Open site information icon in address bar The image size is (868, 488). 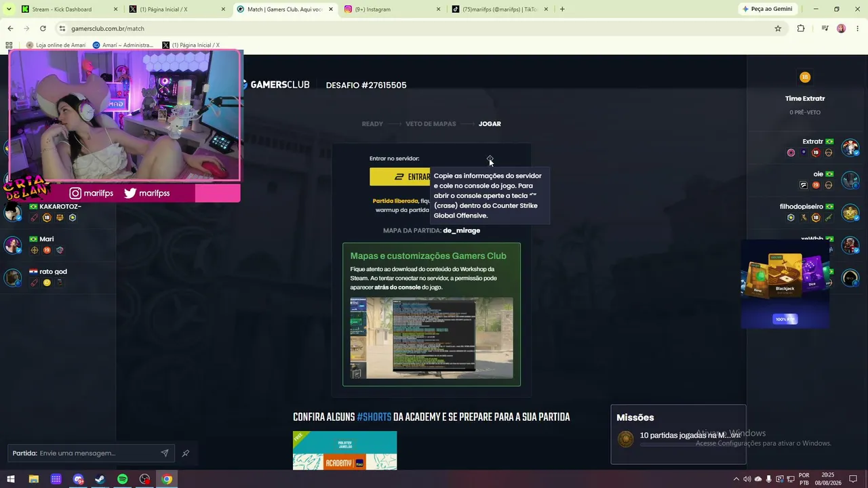(x=62, y=28)
